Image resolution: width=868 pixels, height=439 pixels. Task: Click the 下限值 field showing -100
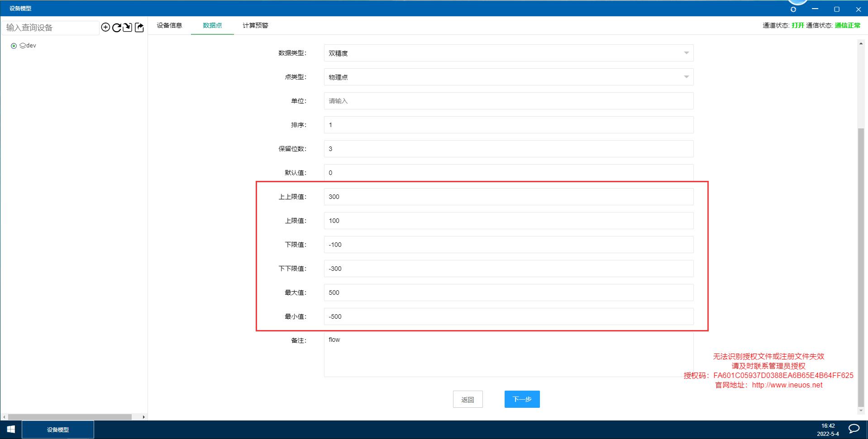tap(509, 245)
